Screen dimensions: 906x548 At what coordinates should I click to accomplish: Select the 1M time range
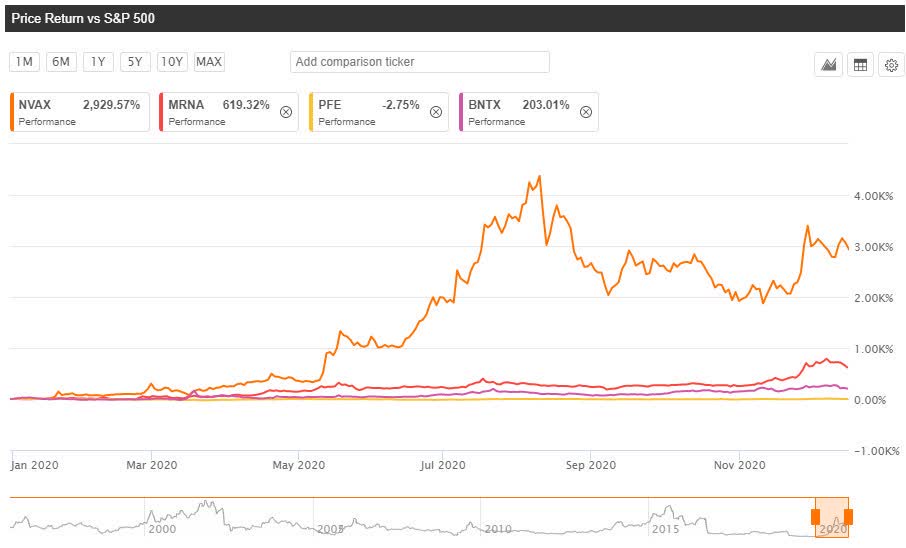point(24,62)
